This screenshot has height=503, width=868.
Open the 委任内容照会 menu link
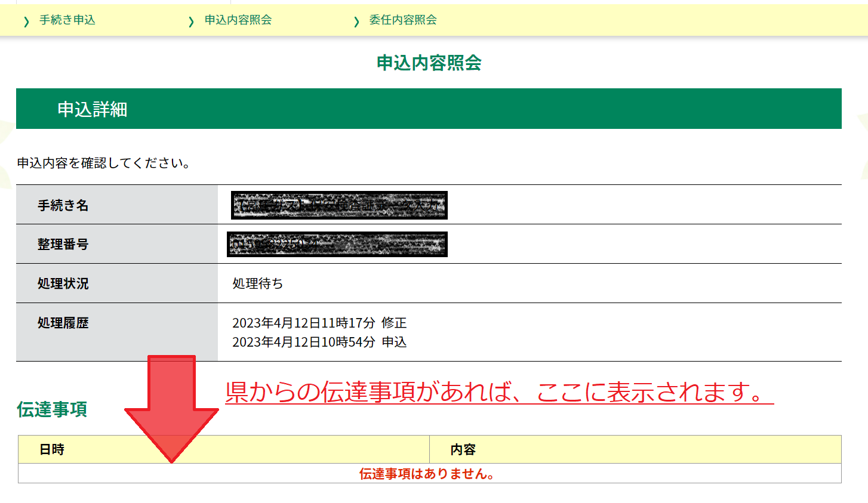point(402,20)
